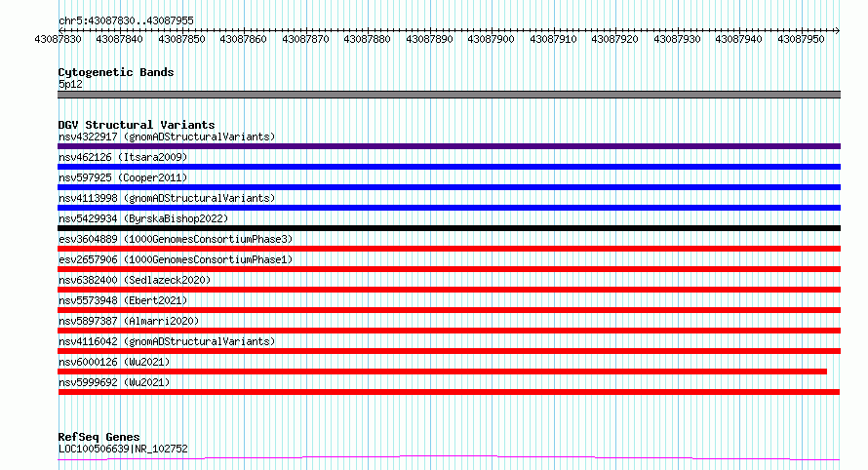Screen dimensions: 868x470
Task: Select the red bar under nsv5573948
Action: [449, 310]
